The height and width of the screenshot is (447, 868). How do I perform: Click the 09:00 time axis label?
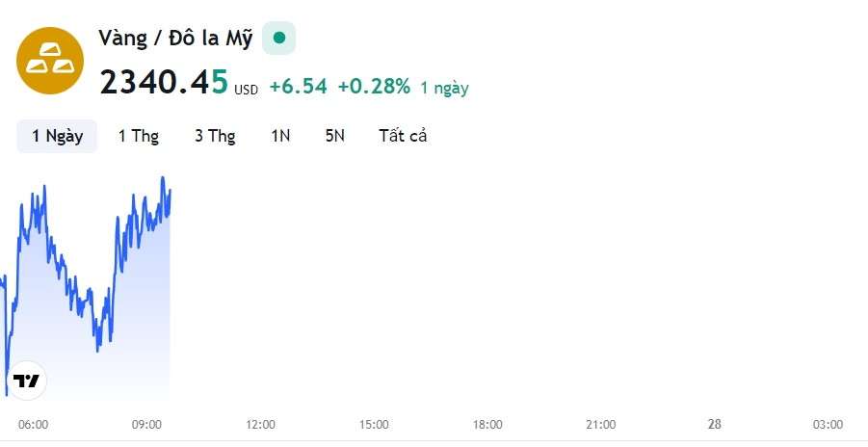[x=146, y=425]
